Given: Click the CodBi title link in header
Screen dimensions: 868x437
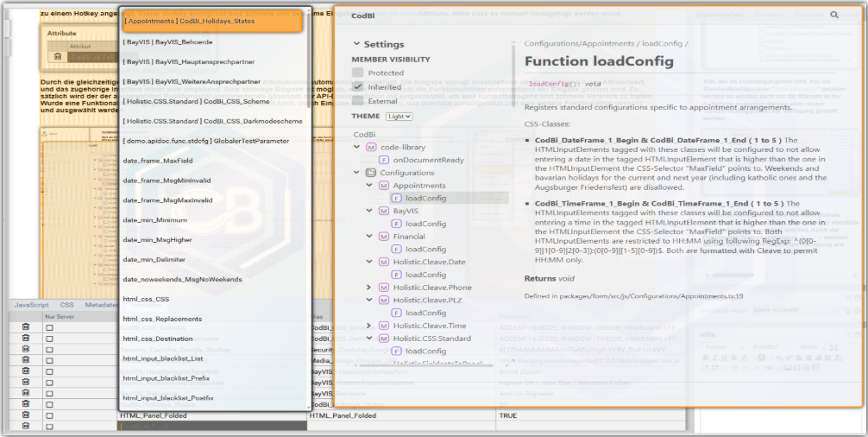Looking at the screenshot, I should 363,16.
